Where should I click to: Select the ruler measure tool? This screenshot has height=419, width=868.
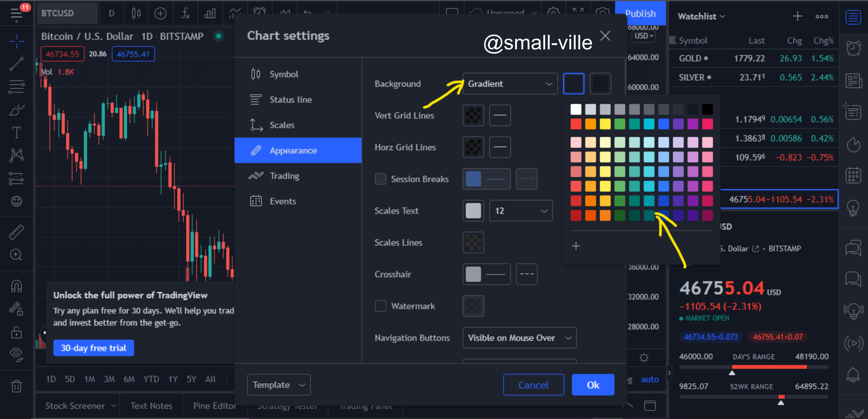pyautogui.click(x=16, y=232)
